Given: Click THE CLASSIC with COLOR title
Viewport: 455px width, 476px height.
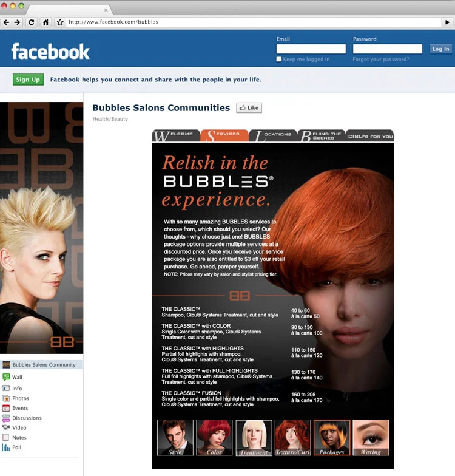Looking at the screenshot, I should [197, 325].
